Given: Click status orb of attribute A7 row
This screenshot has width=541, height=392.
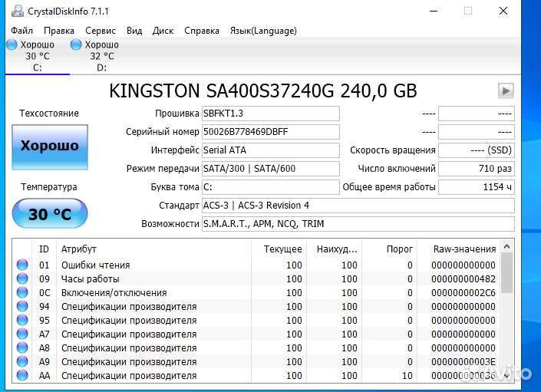Looking at the screenshot, I should point(22,334).
